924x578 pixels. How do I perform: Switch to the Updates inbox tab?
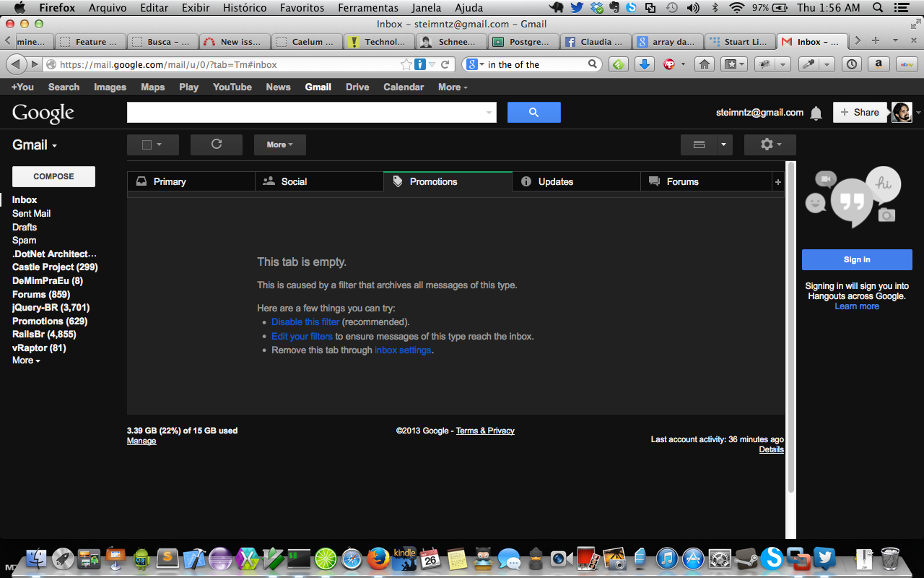576,182
